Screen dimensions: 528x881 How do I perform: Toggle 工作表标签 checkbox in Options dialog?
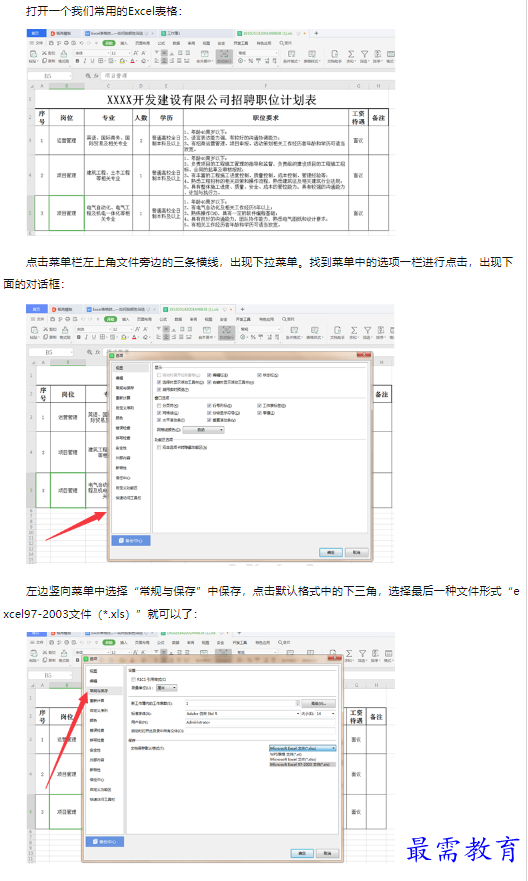pos(260,406)
